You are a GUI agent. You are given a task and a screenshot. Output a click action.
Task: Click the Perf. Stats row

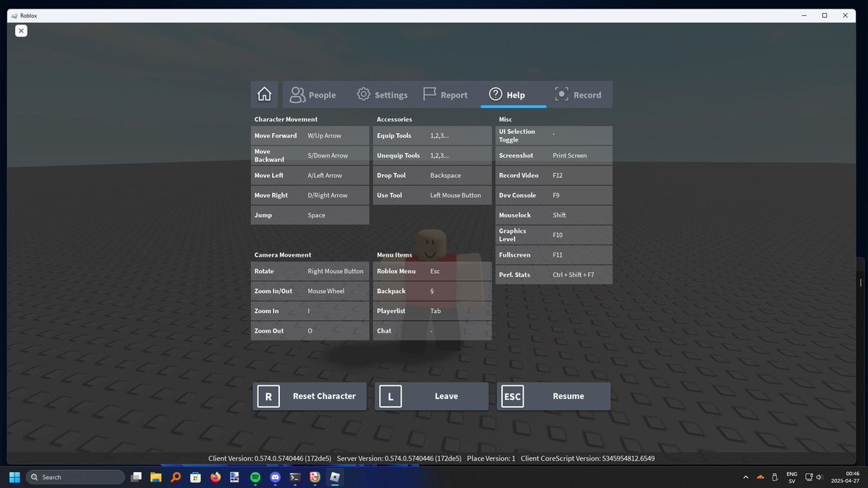(x=554, y=275)
